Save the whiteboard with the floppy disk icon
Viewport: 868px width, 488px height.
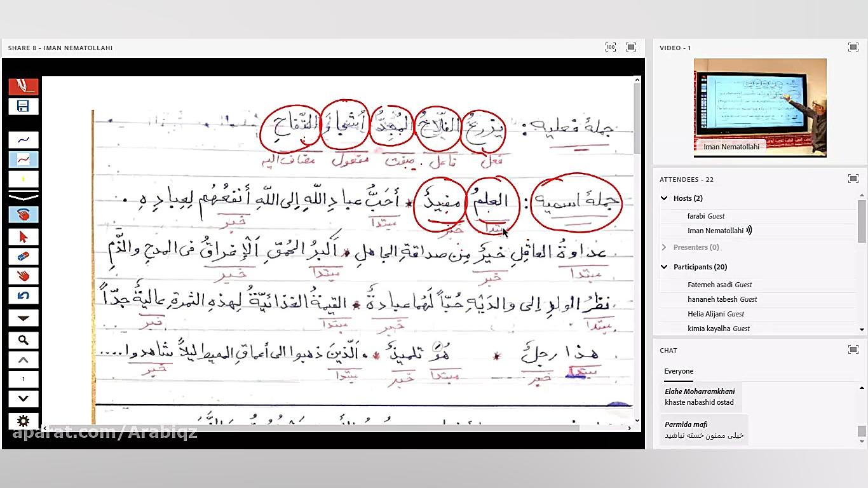pyautogui.click(x=24, y=106)
